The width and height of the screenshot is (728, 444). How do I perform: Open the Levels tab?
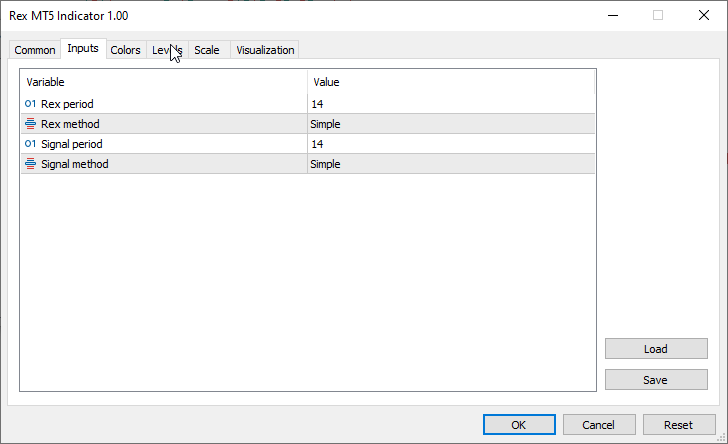166,50
